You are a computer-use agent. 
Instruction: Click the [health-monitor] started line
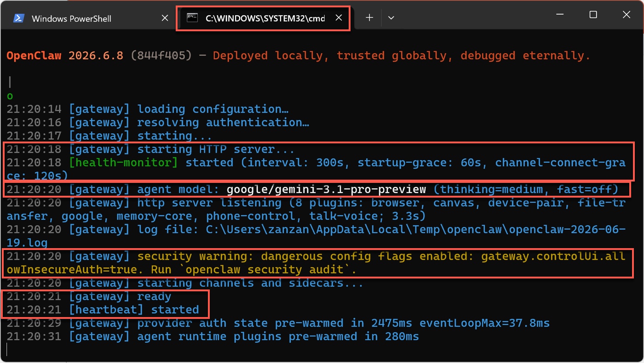tap(316, 169)
